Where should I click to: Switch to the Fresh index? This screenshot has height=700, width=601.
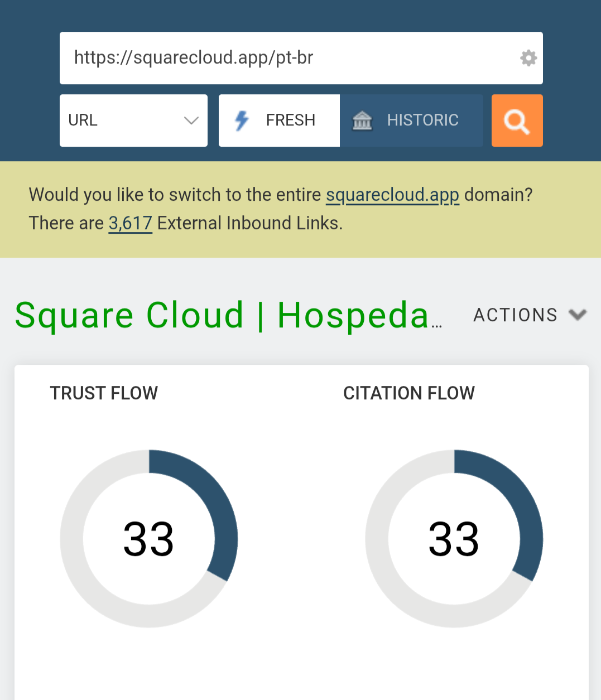[x=279, y=120]
